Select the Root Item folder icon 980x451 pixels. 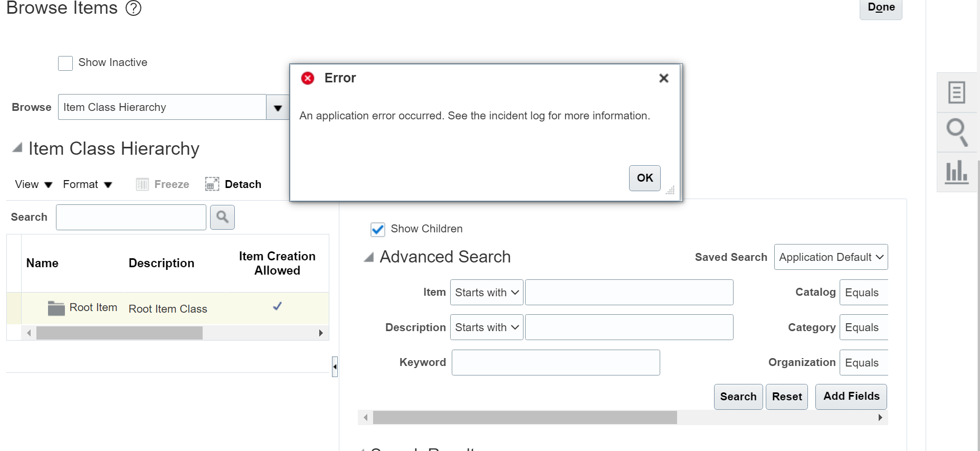tap(56, 308)
